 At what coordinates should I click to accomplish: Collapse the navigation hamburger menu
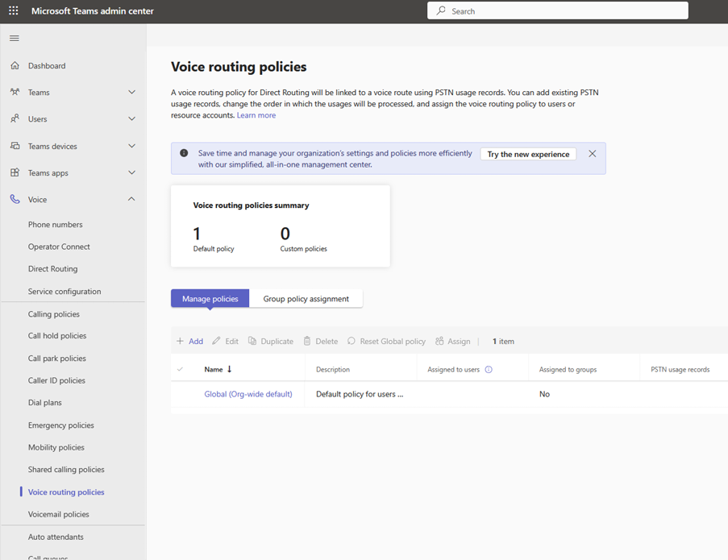pyautogui.click(x=15, y=38)
